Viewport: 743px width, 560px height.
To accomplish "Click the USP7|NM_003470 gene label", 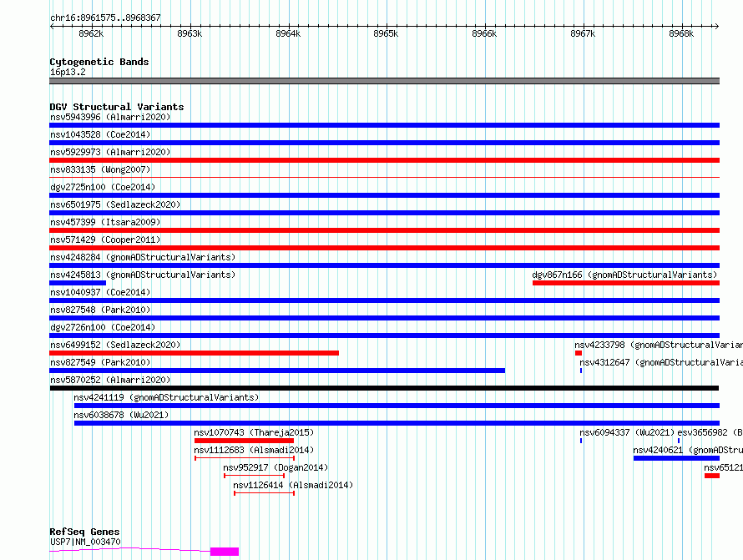I will tap(85, 542).
